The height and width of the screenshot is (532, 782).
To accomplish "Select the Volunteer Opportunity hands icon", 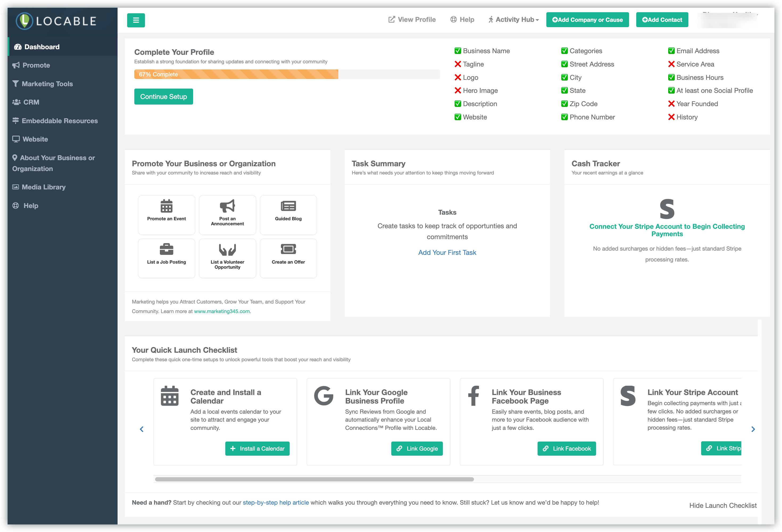I will click(227, 250).
